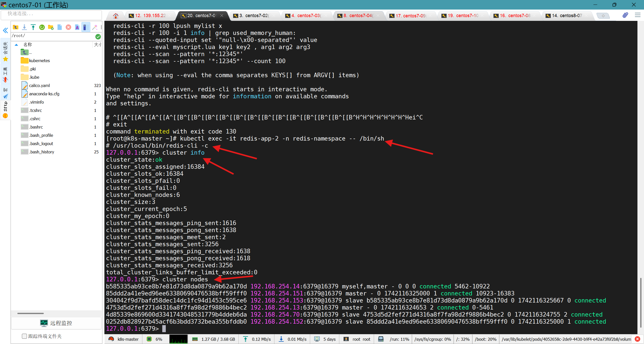Open the remote monitoring button
The width and height of the screenshot is (644, 344).
pos(56,323)
